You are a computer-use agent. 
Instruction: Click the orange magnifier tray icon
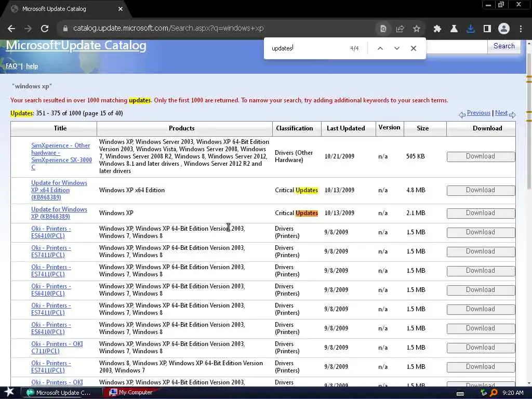[494, 393]
